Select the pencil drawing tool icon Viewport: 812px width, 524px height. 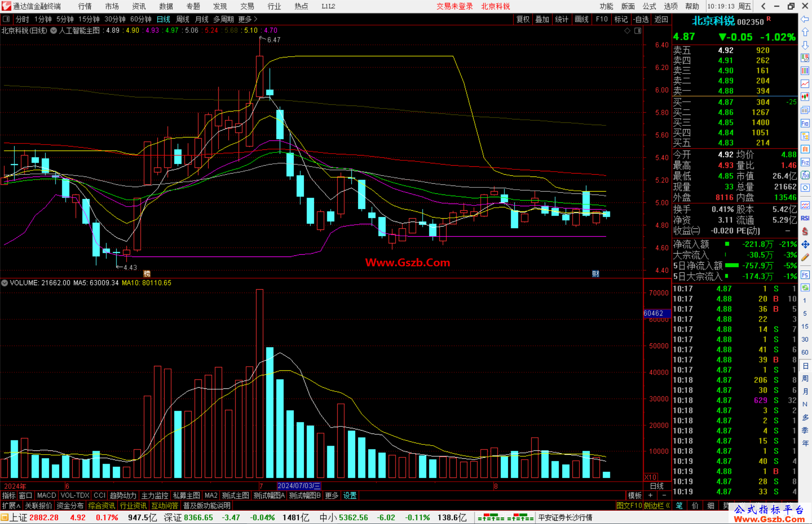pyautogui.click(x=805, y=258)
